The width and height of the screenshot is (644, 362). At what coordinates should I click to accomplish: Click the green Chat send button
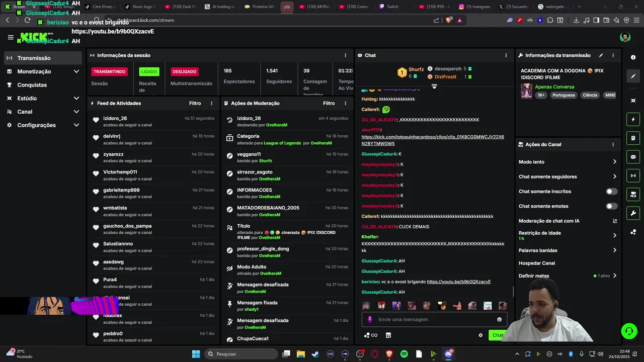(497, 335)
